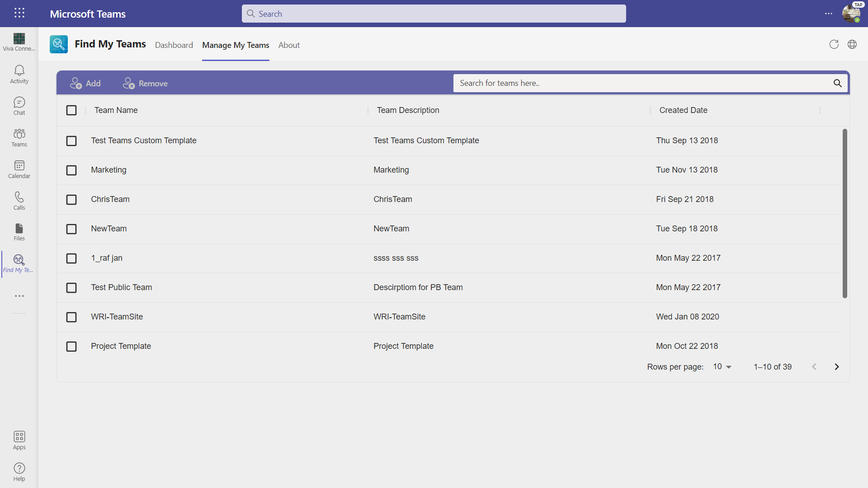The width and height of the screenshot is (868, 488).
Task: Click the 1–10 of 39 pagination text
Action: click(x=773, y=367)
